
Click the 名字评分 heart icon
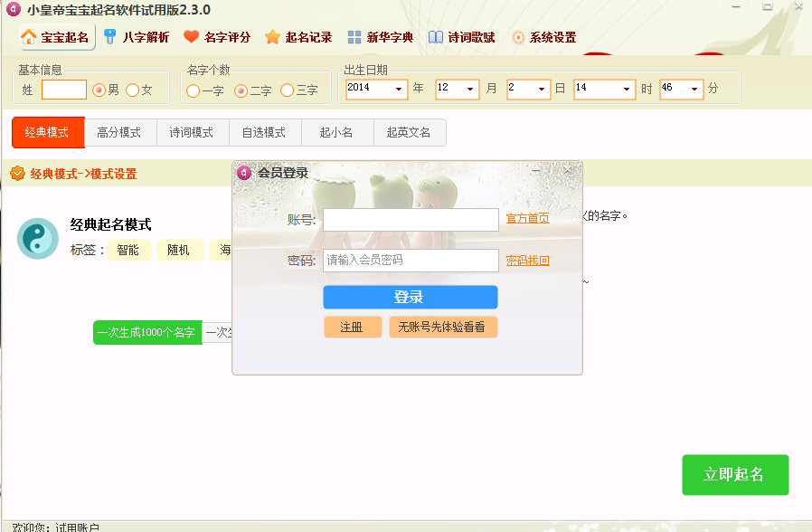(191, 37)
